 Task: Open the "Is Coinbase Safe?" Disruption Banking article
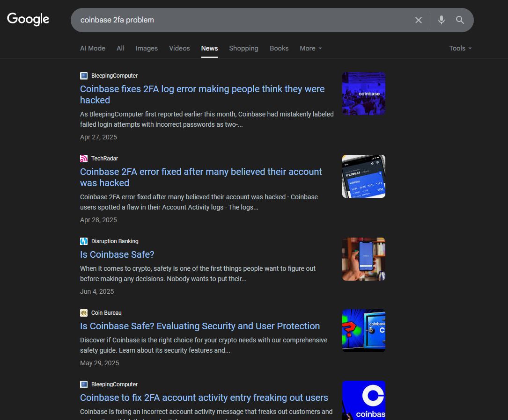(x=117, y=254)
